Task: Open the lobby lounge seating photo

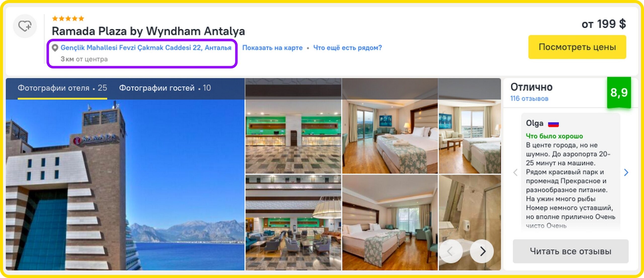Action: click(x=293, y=223)
